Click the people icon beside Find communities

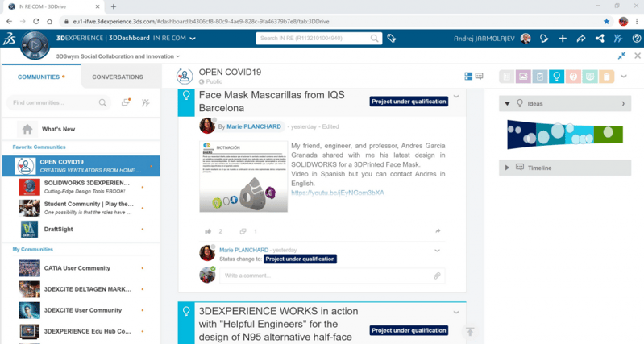[145, 102]
